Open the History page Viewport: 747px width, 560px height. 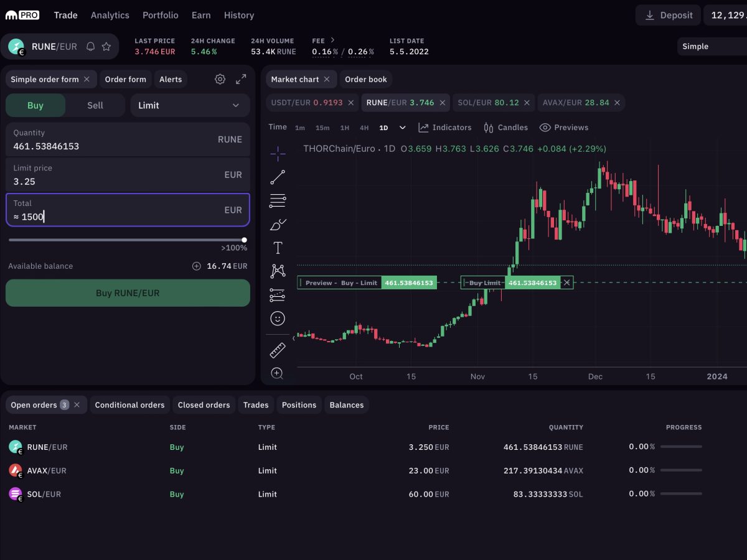point(239,15)
